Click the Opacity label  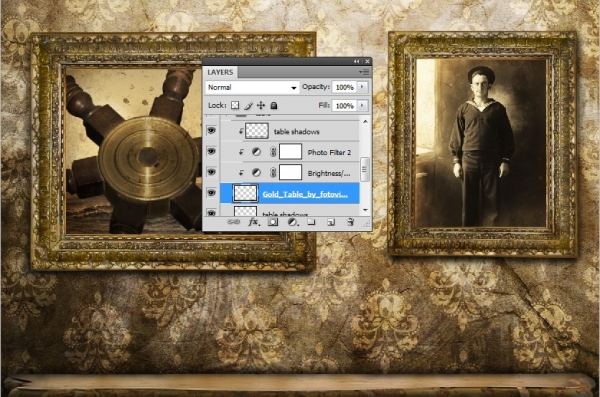[316, 87]
